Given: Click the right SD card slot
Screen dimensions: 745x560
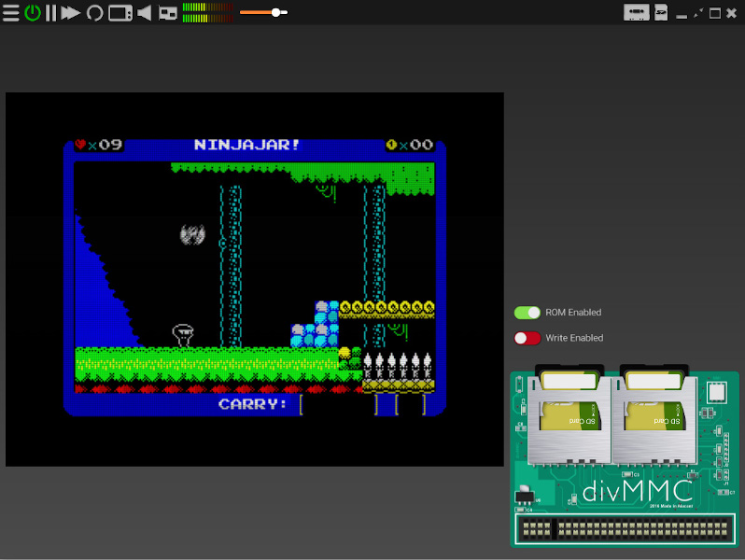Looking at the screenshot, I should (x=654, y=415).
